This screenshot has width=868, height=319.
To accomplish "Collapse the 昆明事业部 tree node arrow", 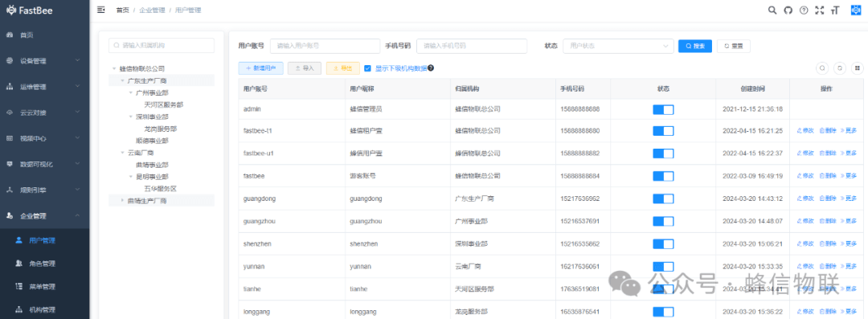I will (x=131, y=177).
